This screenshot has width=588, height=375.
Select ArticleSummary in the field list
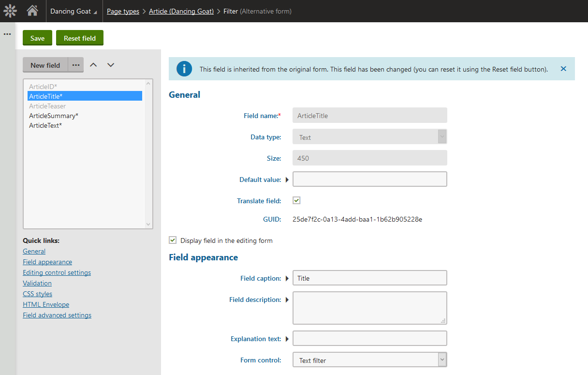(53, 116)
